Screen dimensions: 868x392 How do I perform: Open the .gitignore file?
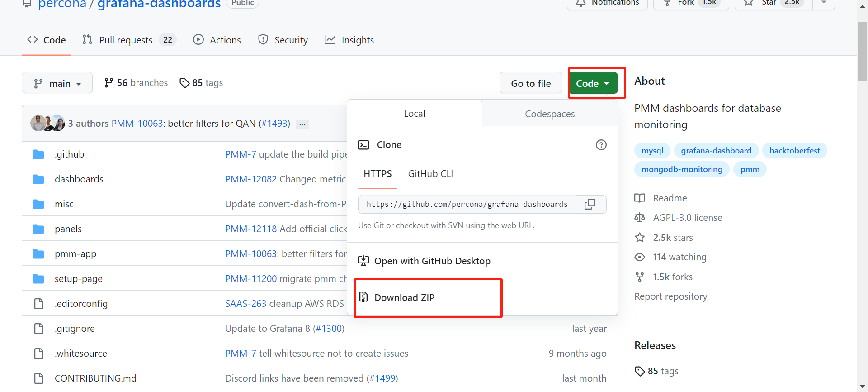[75, 329]
